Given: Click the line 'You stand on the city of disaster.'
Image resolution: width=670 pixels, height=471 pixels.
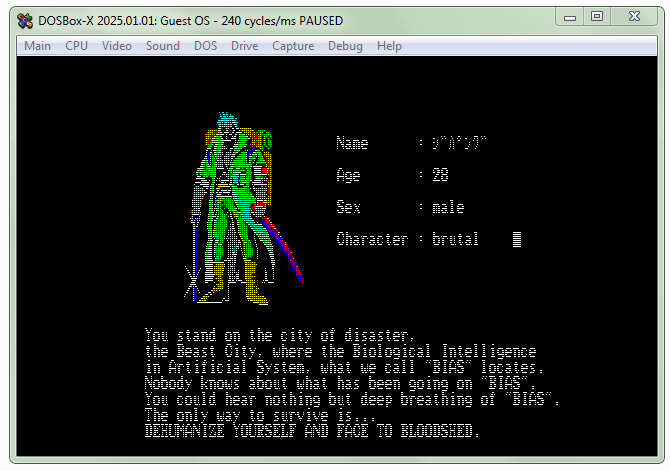Looking at the screenshot, I should click(x=279, y=335).
